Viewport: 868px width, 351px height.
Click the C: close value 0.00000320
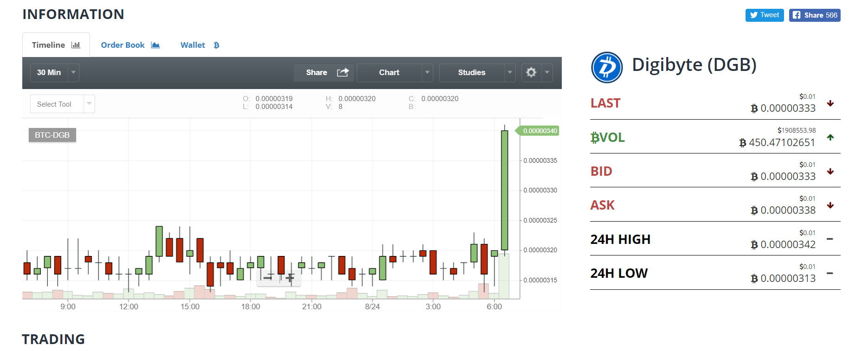click(x=440, y=99)
